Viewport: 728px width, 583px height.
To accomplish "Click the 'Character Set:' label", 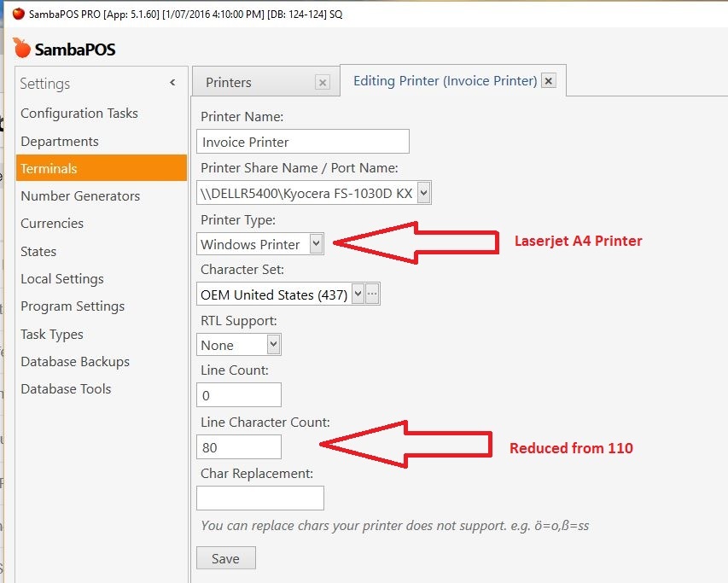I will [242, 269].
